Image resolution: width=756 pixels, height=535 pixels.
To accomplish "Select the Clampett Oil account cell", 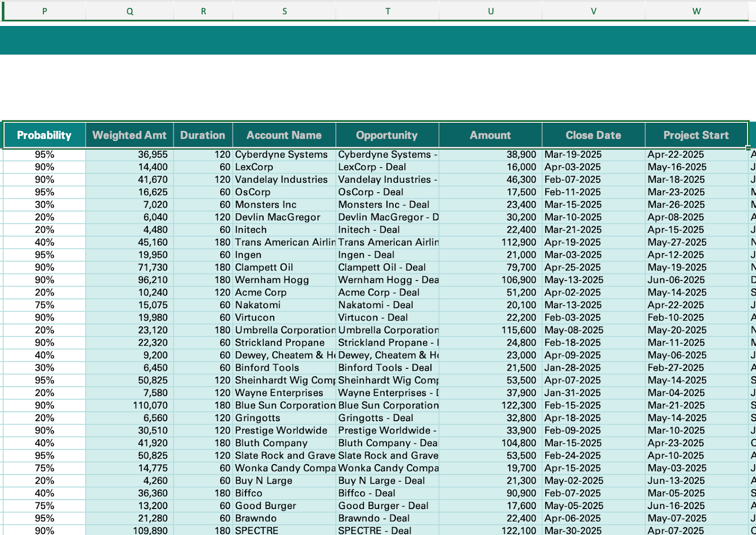I will 284,267.
